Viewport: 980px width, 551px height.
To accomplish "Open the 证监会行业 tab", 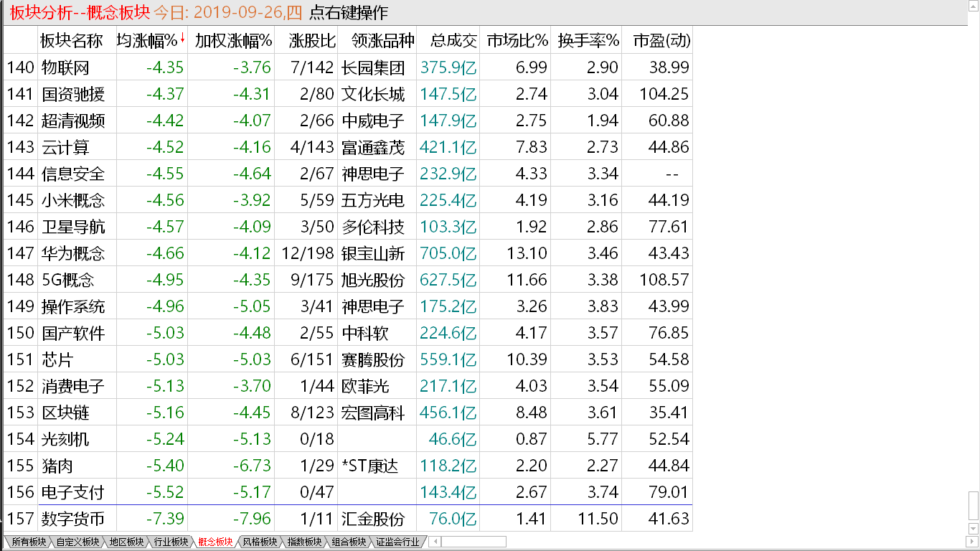I will (397, 542).
